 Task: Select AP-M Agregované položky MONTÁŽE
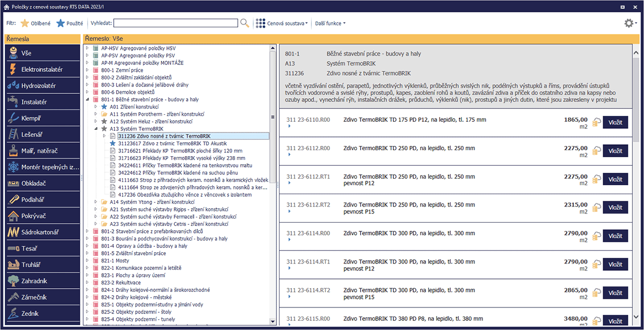point(142,63)
